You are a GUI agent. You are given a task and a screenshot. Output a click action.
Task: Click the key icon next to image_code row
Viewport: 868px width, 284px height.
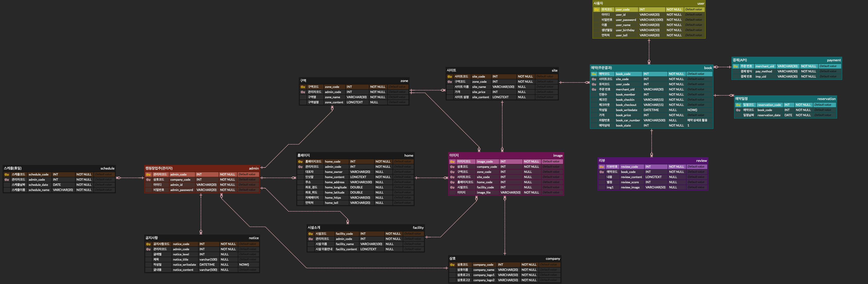pos(452,162)
